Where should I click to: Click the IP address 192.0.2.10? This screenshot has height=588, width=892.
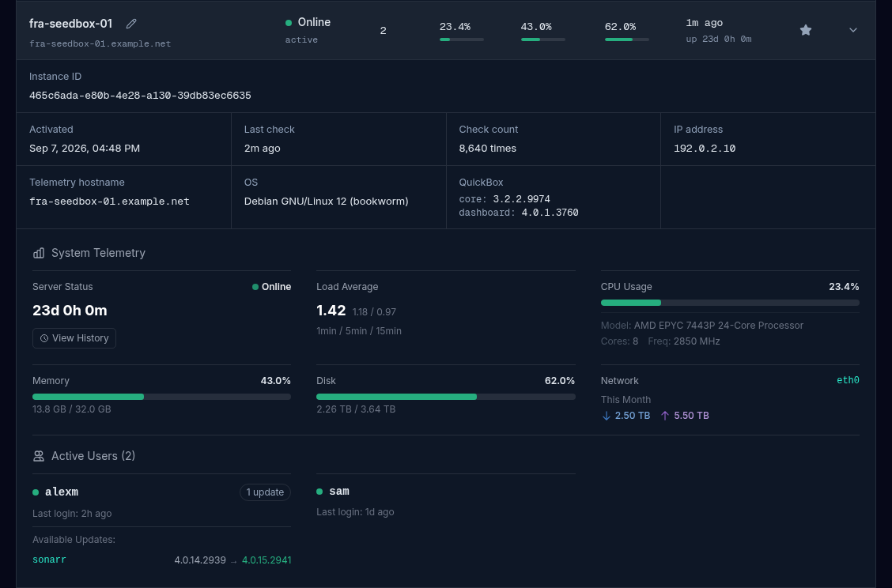point(705,149)
